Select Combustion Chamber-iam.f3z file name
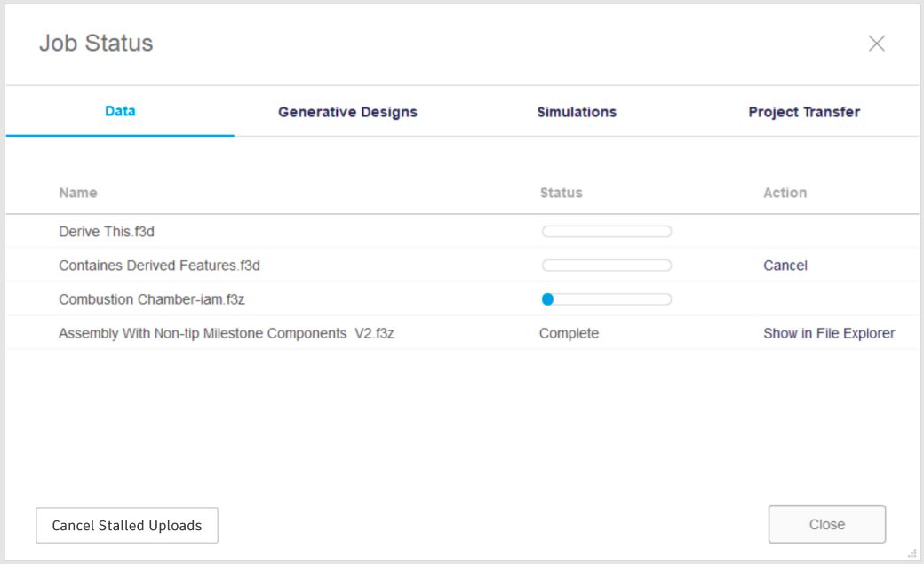Image resolution: width=924 pixels, height=564 pixels. (x=152, y=299)
